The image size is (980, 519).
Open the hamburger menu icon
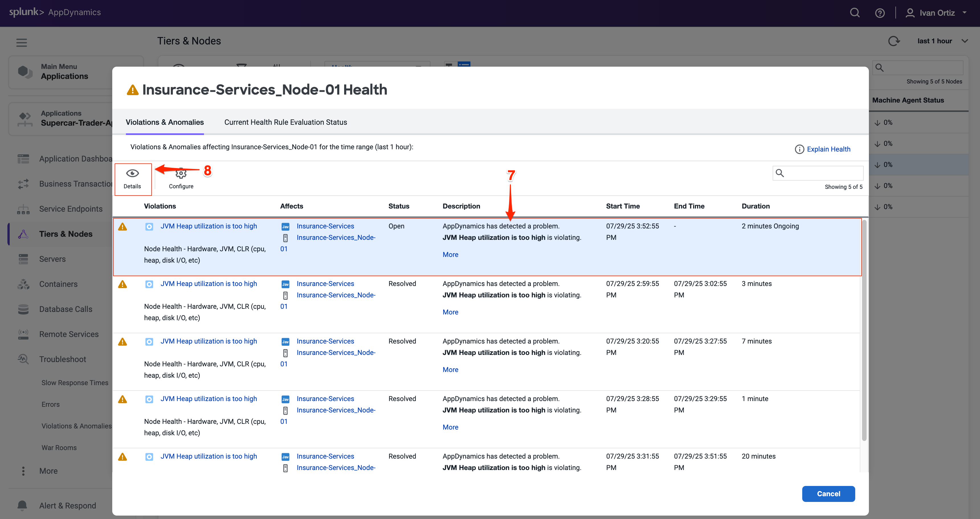(x=22, y=42)
